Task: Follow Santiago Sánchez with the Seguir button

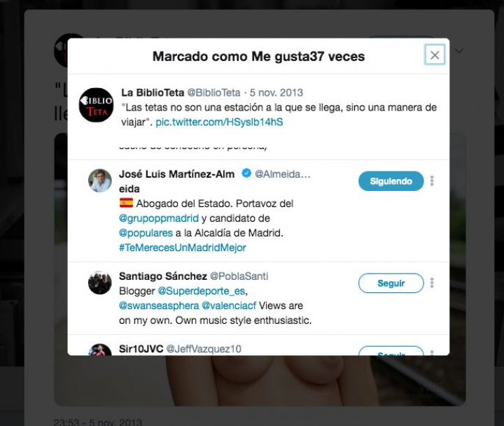Action: pos(391,283)
